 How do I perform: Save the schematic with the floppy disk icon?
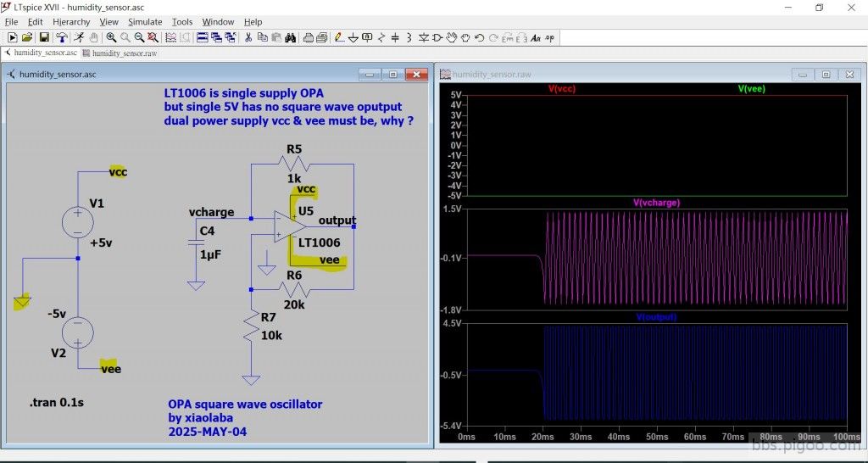click(44, 37)
